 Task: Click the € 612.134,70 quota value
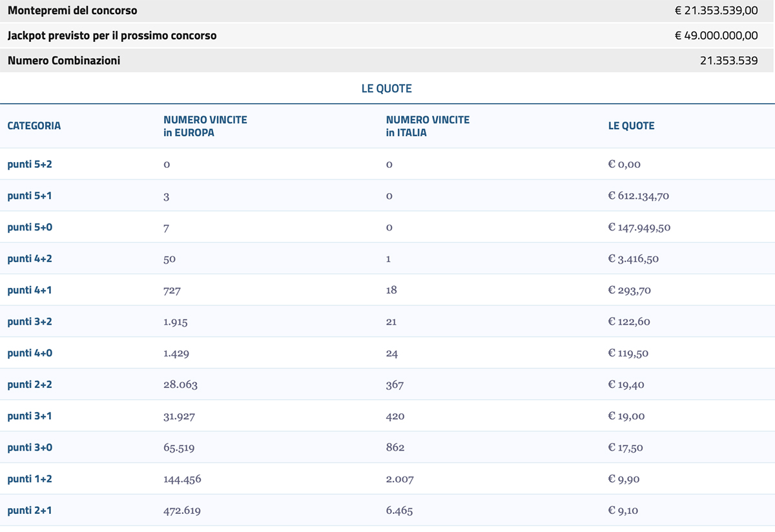[638, 196]
